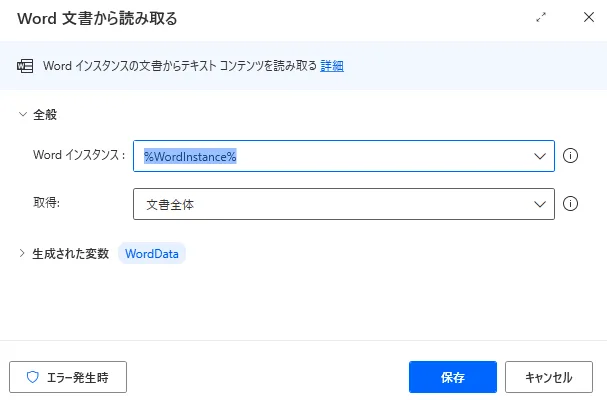The width and height of the screenshot is (607, 400).
Task: Collapse the 全般 section chevron
Action: pos(22,115)
